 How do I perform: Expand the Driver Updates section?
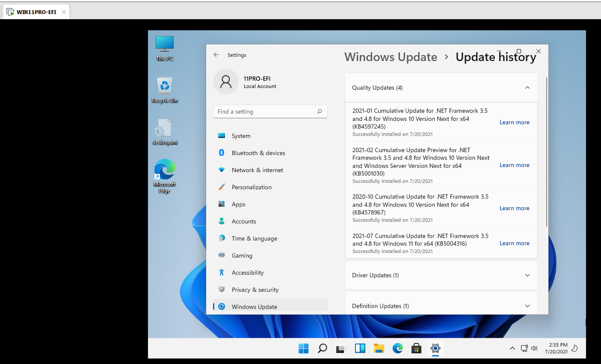[x=527, y=275]
